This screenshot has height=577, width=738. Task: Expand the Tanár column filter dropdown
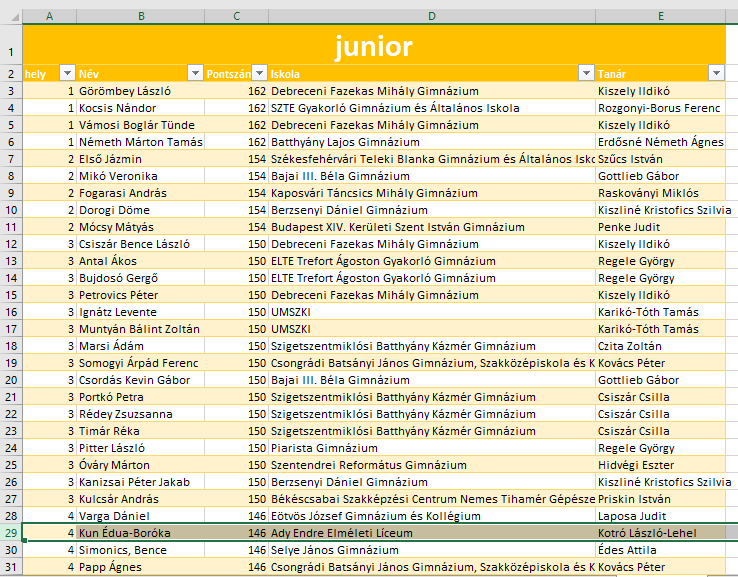coord(715,73)
